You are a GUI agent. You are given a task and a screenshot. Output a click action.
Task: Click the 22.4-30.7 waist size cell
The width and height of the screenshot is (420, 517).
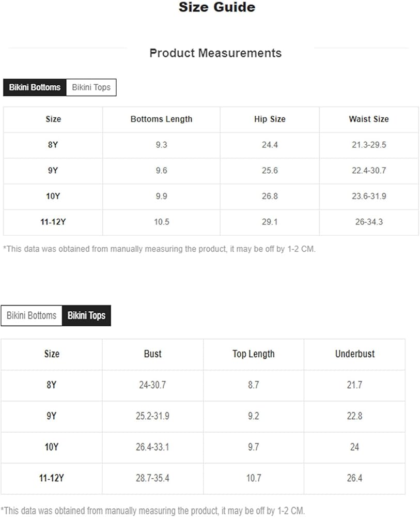[369, 171]
